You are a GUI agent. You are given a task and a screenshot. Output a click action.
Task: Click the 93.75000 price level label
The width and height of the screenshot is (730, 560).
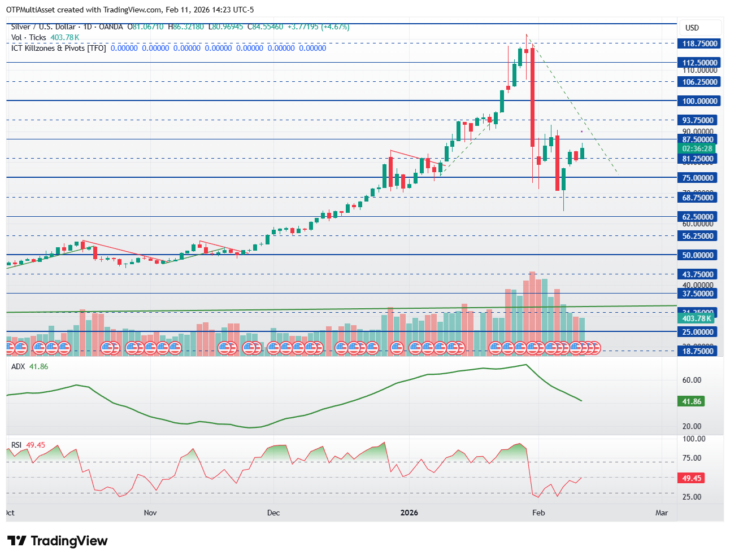(698, 120)
